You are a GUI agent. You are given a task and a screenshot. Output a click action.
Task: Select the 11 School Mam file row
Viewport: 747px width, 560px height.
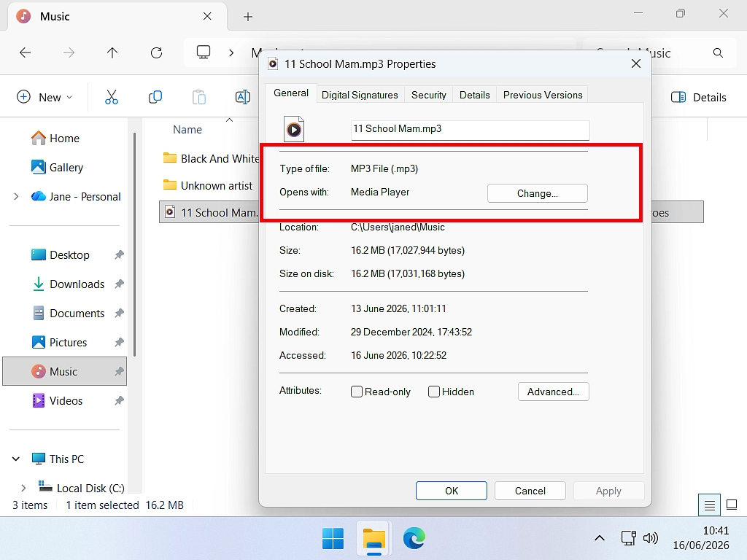(209, 212)
